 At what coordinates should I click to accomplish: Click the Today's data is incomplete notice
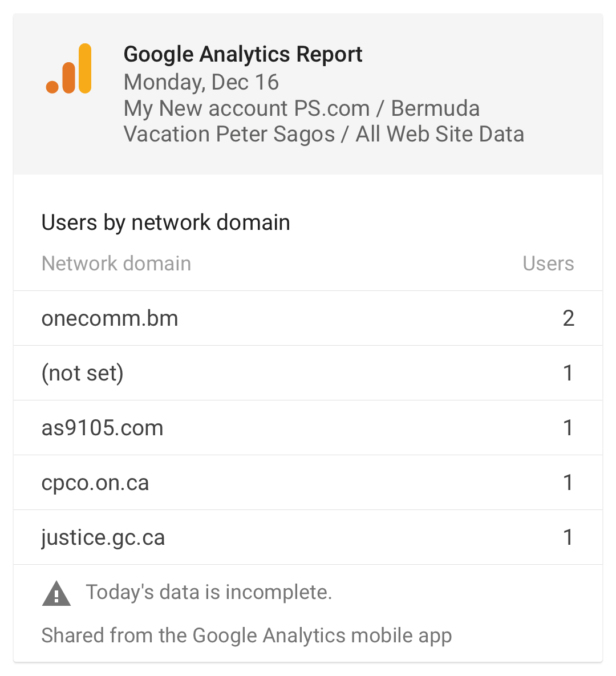pos(209,592)
